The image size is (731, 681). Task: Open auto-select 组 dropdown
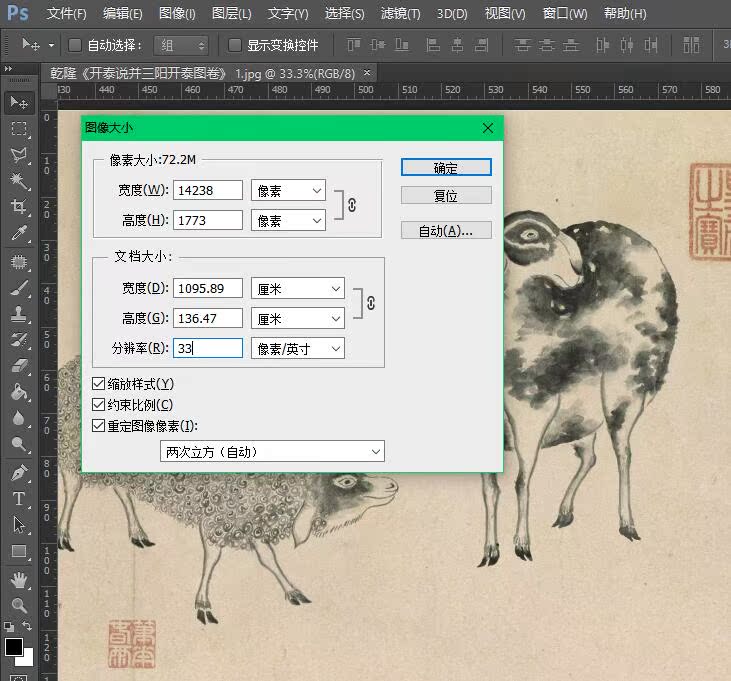click(181, 45)
